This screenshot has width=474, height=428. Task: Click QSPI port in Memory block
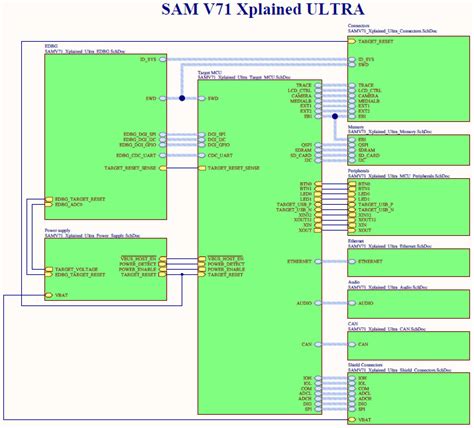pos(352,145)
